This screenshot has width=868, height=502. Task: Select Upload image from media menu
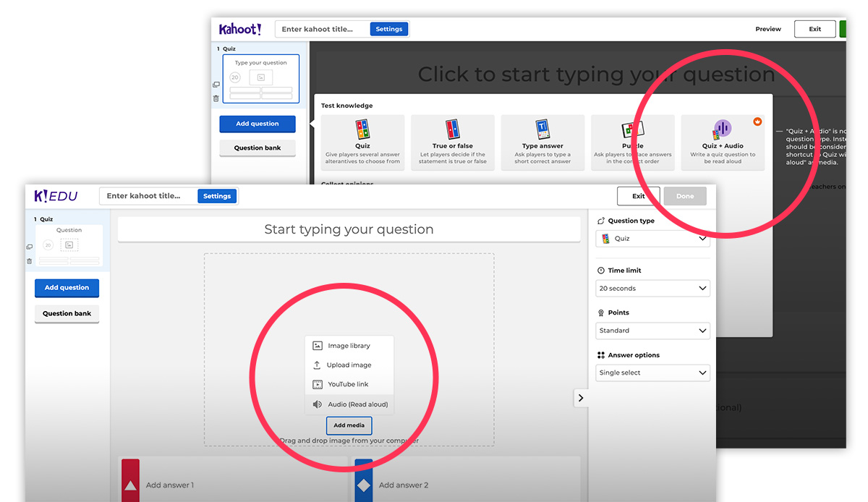(349, 365)
